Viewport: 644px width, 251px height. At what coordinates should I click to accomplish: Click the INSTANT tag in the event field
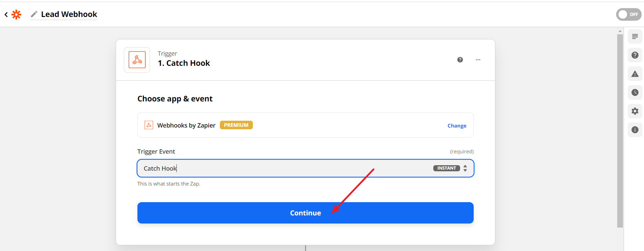pos(447,168)
